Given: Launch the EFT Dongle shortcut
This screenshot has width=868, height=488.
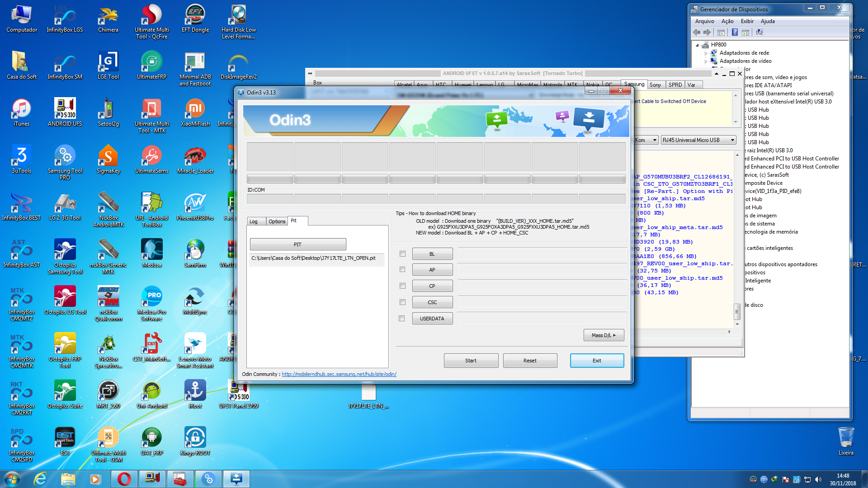Looking at the screenshot, I should point(195,19).
